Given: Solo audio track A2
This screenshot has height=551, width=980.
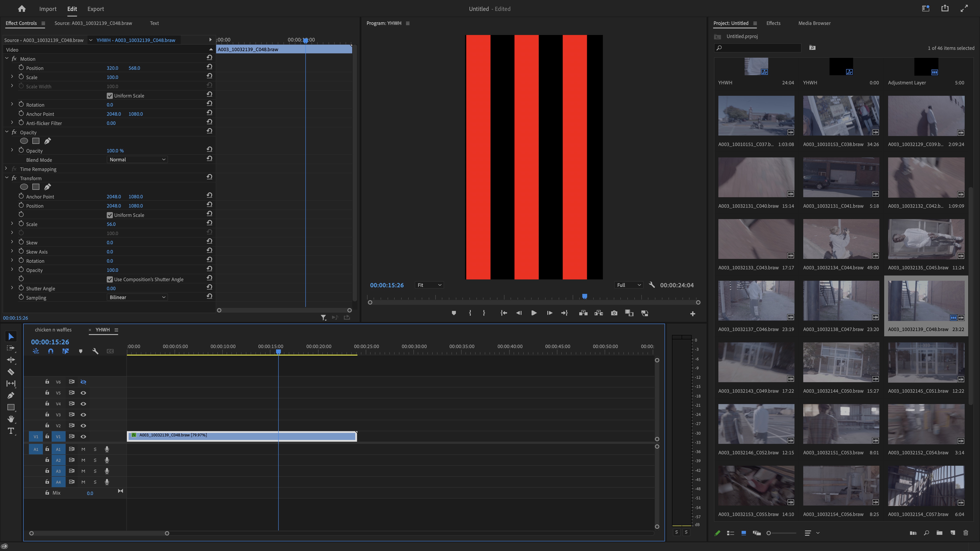Looking at the screenshot, I should pyautogui.click(x=95, y=460).
